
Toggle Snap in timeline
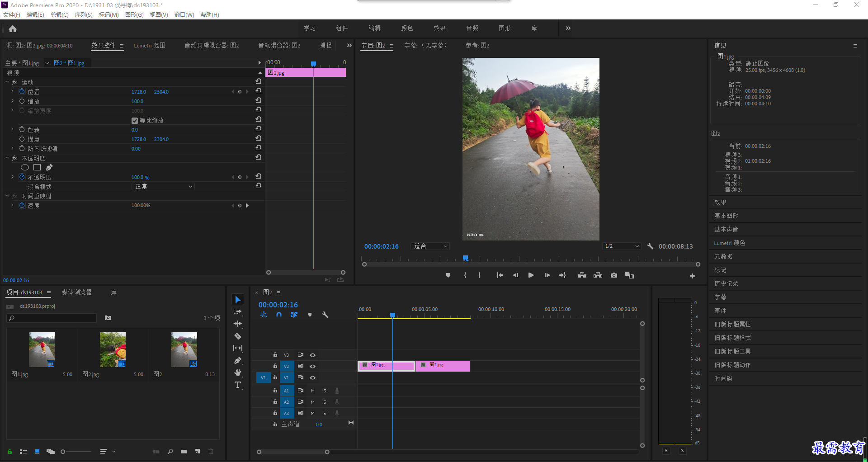click(279, 315)
